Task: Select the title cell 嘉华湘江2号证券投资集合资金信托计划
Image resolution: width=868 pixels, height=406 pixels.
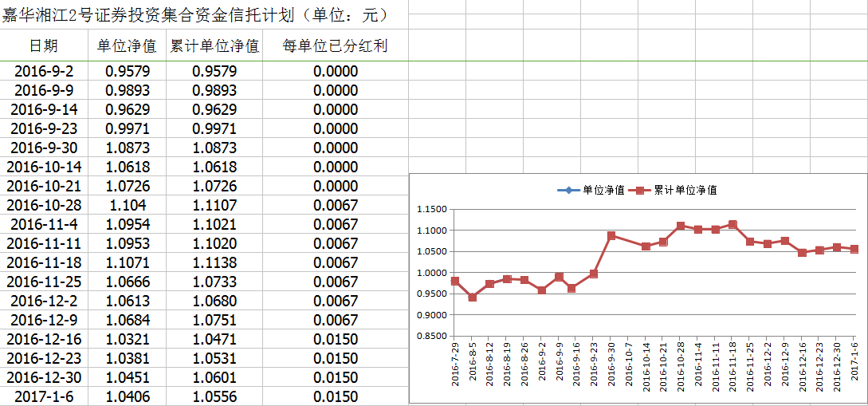Action: coord(195,14)
